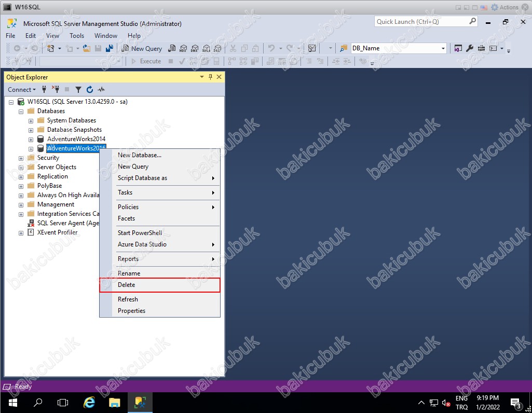Open Object Explorer window position dropdown arrow
This screenshot has height=413, width=532.
pos(202,77)
